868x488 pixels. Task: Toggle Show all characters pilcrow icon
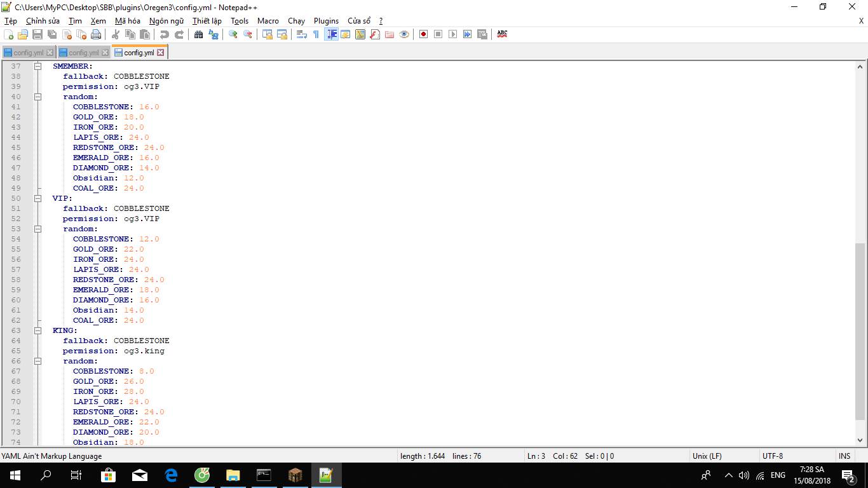[316, 34]
